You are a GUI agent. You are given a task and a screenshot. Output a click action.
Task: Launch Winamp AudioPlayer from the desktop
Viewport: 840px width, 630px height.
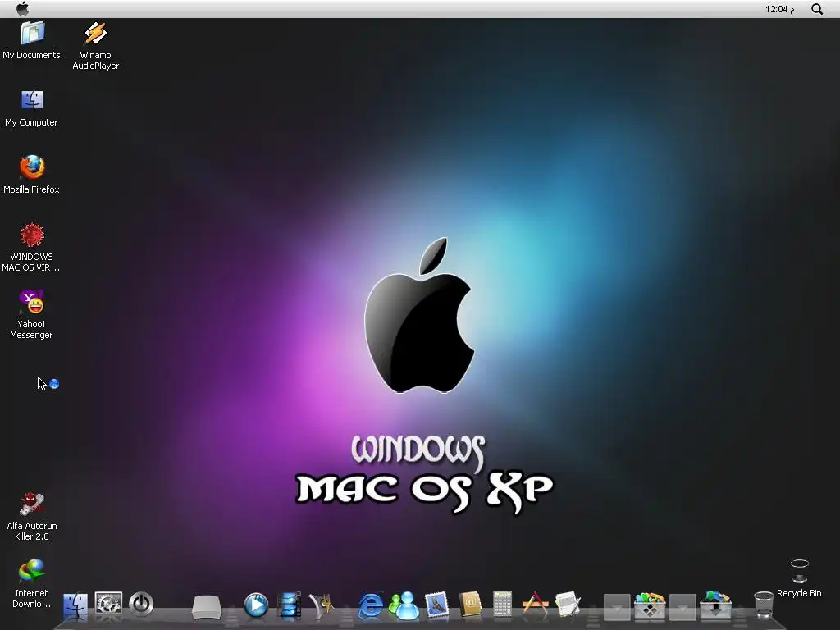tap(95, 46)
